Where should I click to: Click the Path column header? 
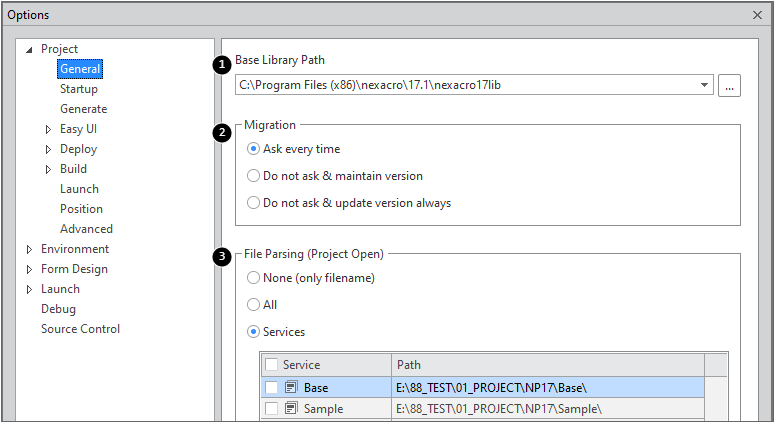click(x=547, y=365)
